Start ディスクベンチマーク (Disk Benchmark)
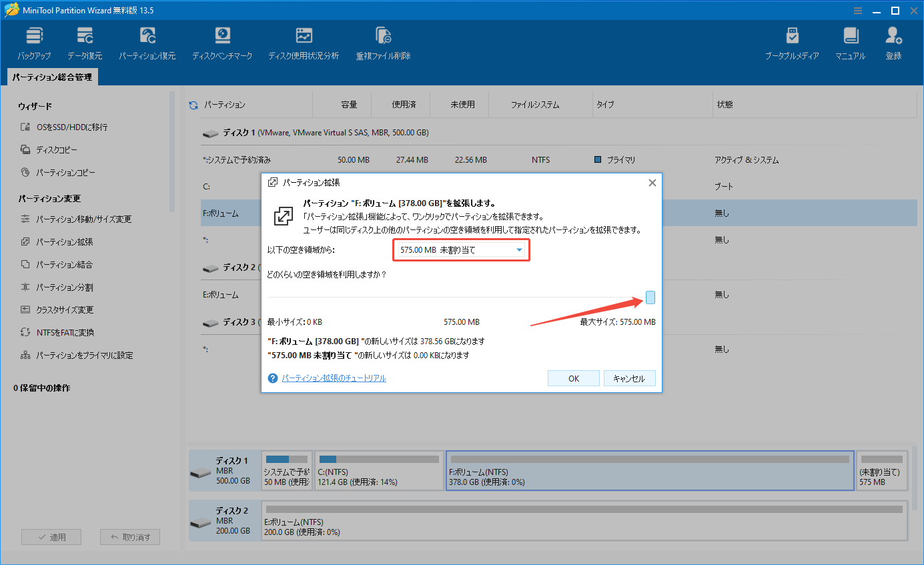Image resolution: width=924 pixels, height=565 pixels. 222,41
